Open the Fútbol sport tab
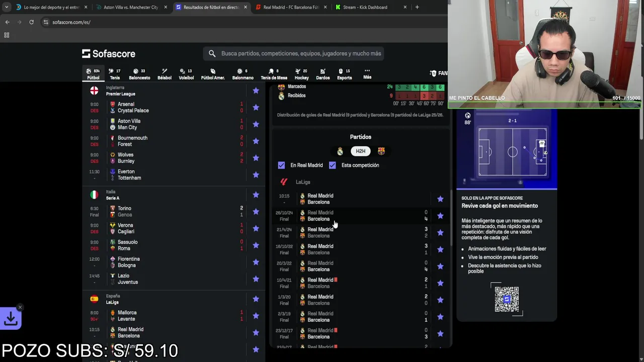 (93, 74)
